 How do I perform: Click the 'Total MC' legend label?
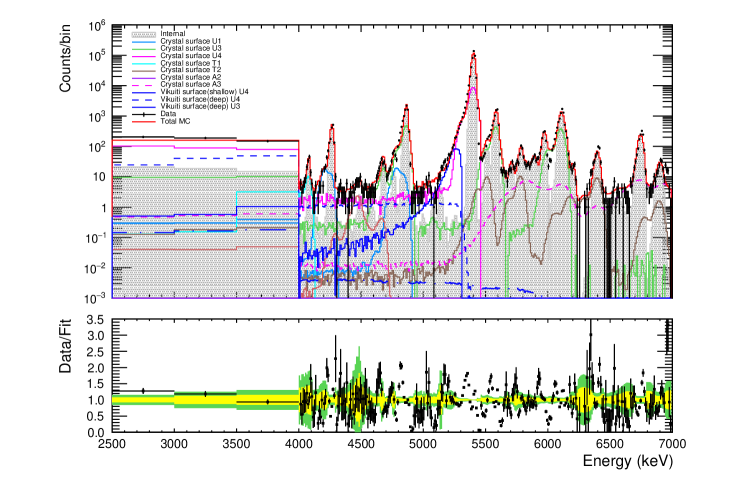pyautogui.click(x=175, y=121)
